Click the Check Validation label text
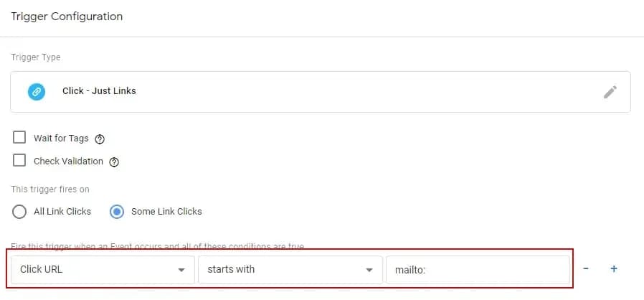The image size is (644, 300). (x=68, y=161)
